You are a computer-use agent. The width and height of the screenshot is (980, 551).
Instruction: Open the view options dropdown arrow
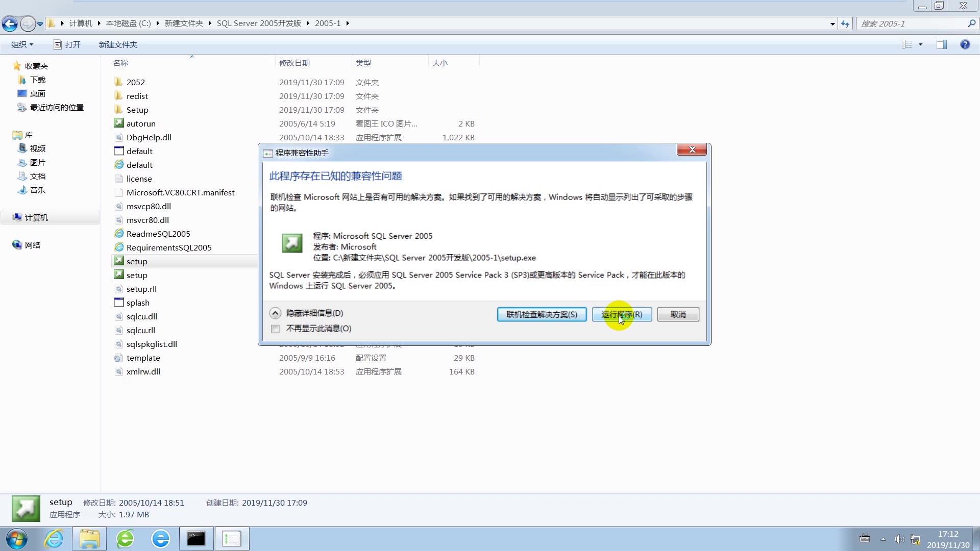click(921, 44)
